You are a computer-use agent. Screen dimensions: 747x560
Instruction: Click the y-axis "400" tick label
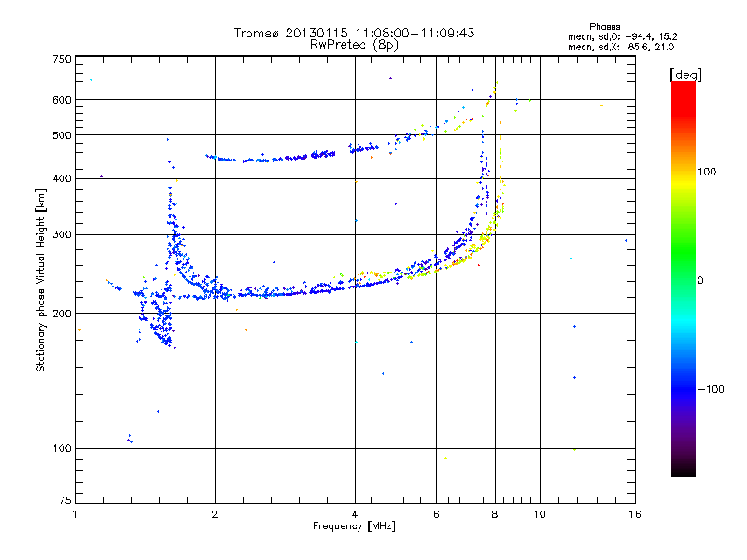tap(62, 178)
